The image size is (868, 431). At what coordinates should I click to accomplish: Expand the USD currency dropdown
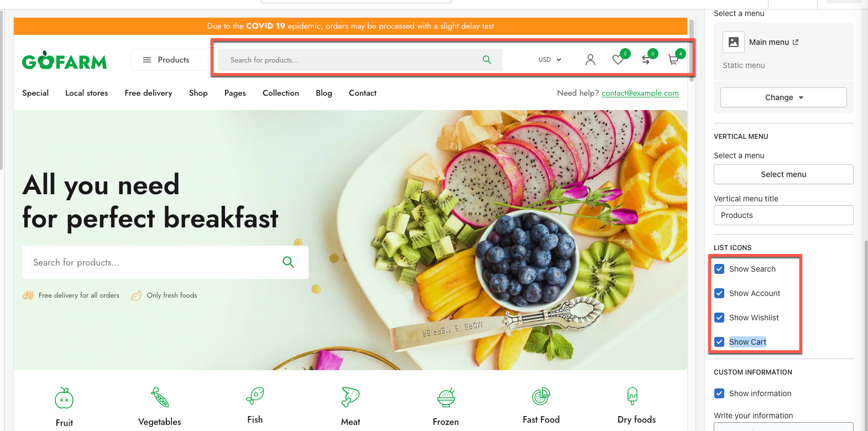click(550, 60)
